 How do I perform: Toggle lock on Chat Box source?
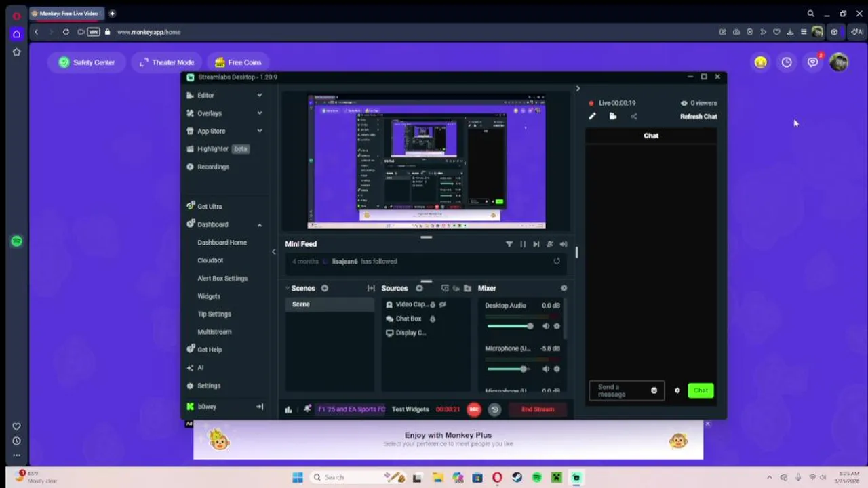coord(433,319)
